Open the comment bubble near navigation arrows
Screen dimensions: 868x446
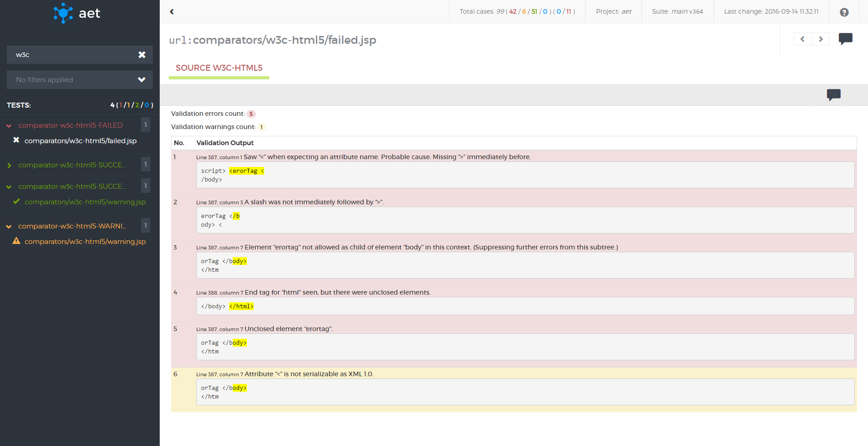(845, 39)
